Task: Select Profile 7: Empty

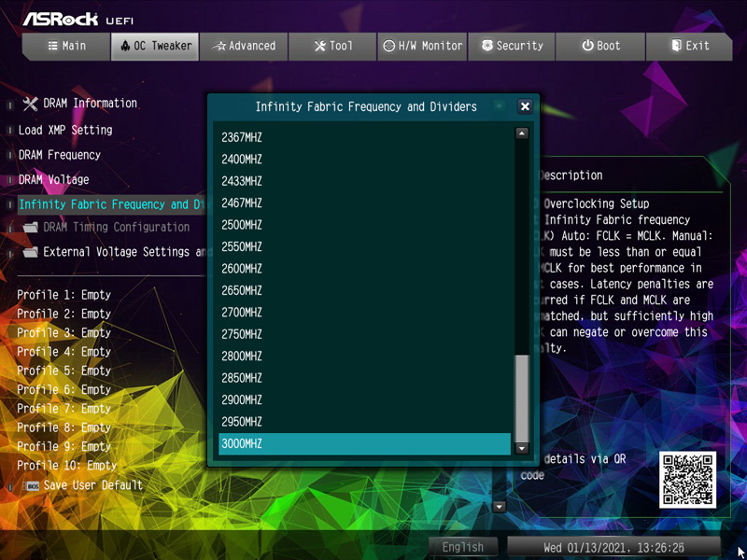Action: (63, 409)
